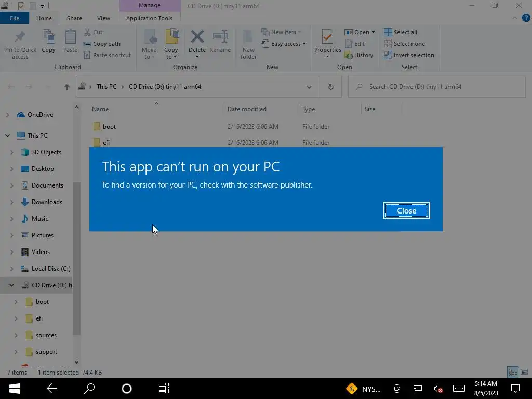Select Cut in the Clipboard group

click(94, 32)
